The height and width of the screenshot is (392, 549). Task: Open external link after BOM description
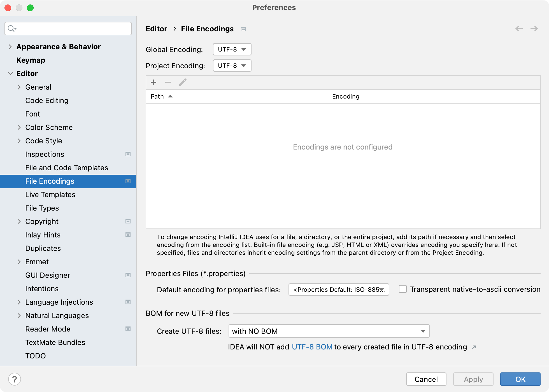click(x=474, y=347)
